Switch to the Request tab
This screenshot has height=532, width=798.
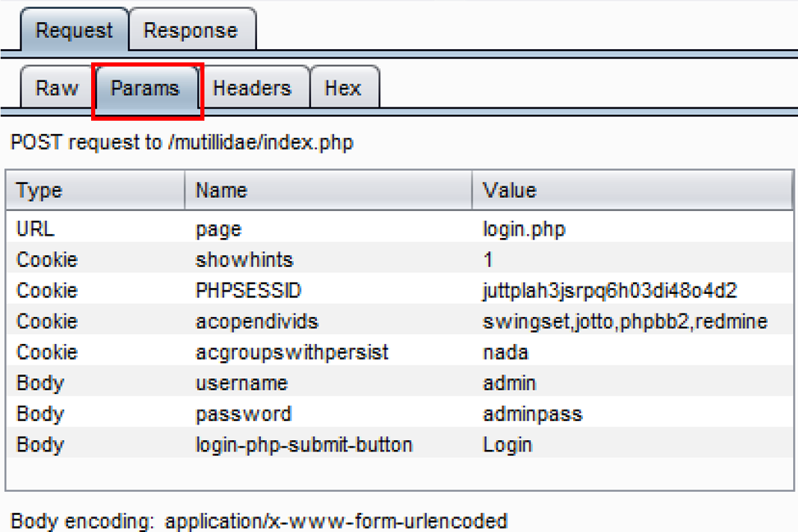[x=75, y=30]
